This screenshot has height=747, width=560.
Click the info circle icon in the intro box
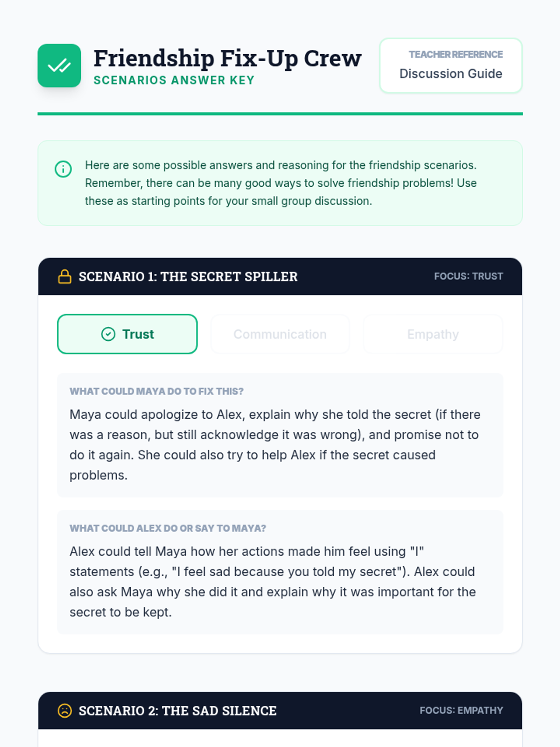[63, 169]
